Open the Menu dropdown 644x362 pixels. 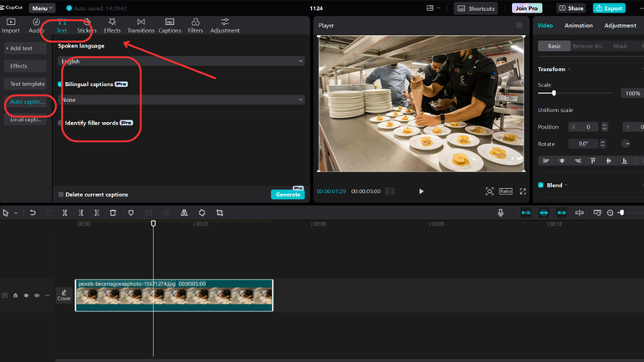[x=42, y=8]
